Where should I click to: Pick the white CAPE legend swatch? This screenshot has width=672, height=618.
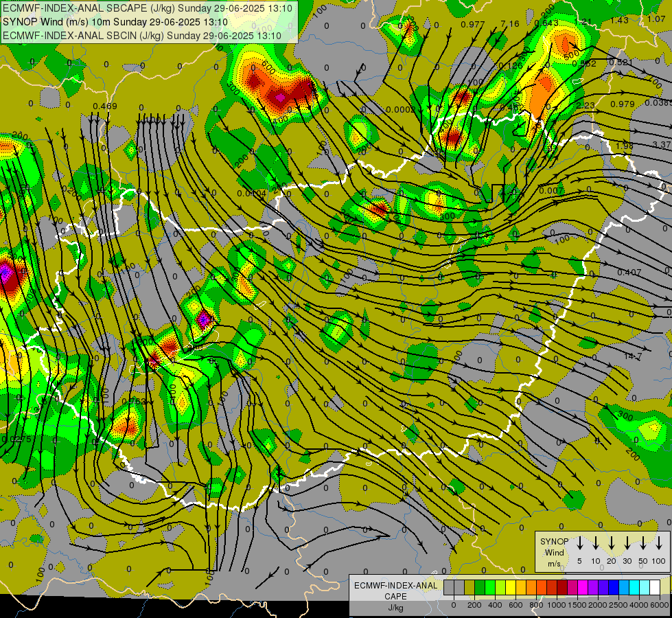pos(655,587)
